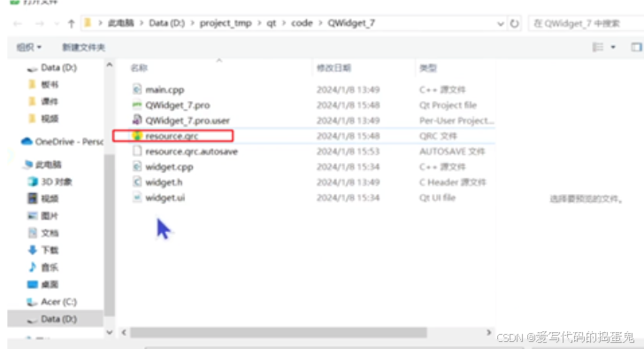
Task: Select the file name widget.ui
Action: pyautogui.click(x=165, y=198)
